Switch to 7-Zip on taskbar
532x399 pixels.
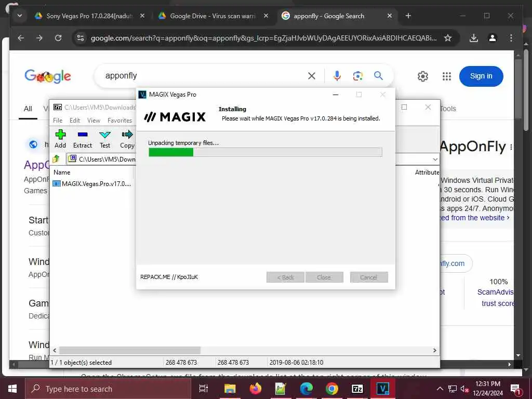(x=357, y=389)
